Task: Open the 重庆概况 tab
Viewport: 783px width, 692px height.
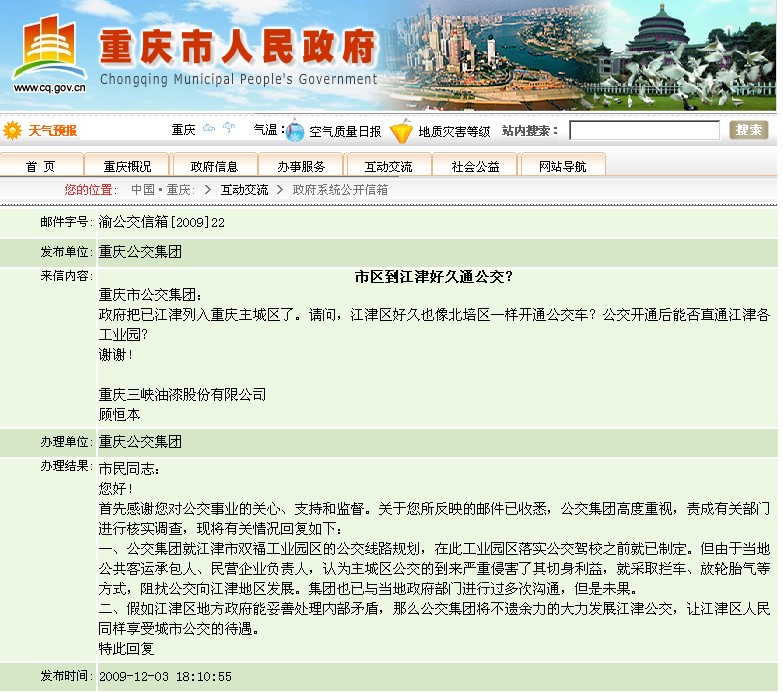Action: click(x=127, y=165)
